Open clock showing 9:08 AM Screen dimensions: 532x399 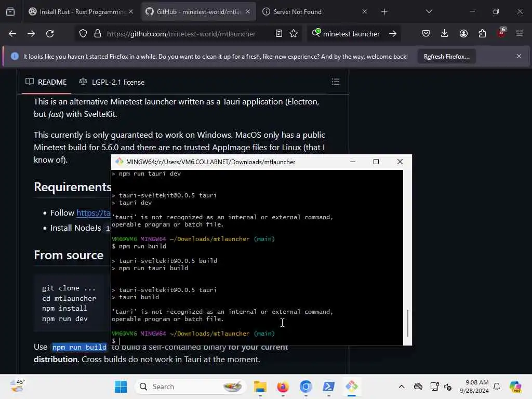(x=474, y=387)
